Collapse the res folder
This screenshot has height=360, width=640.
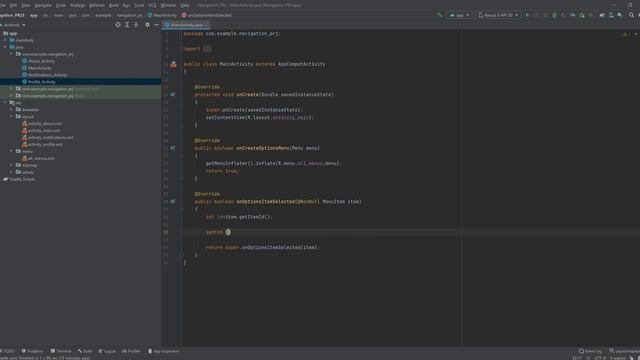tap(5, 102)
